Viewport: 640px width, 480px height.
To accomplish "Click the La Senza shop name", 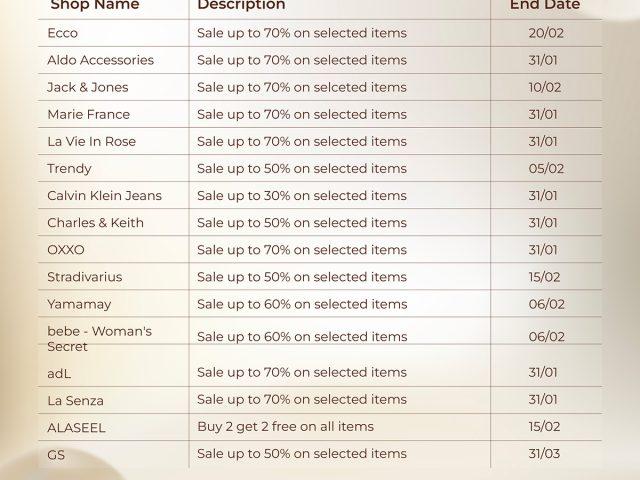I will click(x=75, y=400).
